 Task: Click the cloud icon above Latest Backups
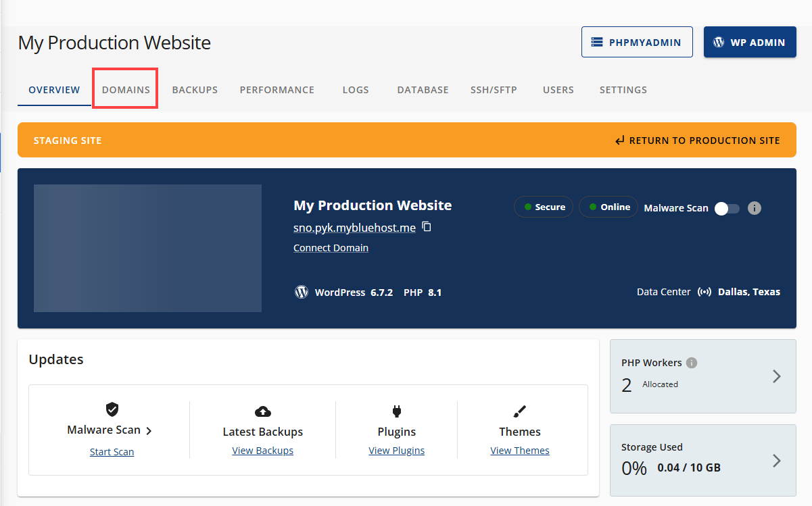tap(262, 411)
